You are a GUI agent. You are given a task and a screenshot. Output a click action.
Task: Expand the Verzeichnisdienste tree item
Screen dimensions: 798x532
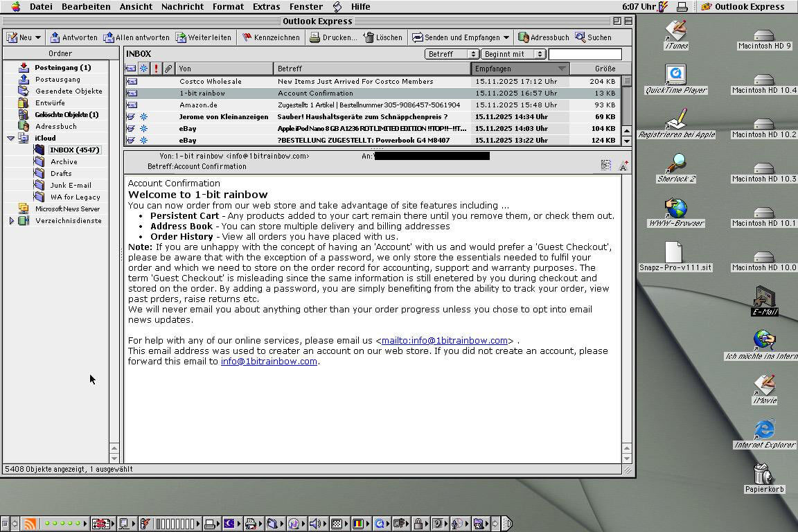(11, 221)
